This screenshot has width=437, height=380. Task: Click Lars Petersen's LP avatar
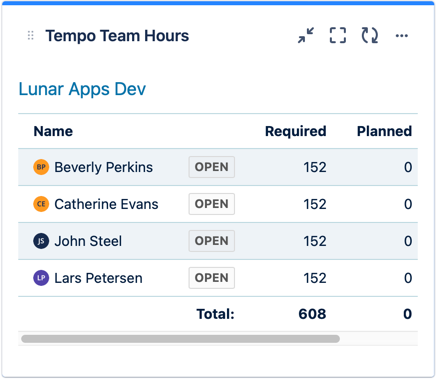[x=41, y=278]
